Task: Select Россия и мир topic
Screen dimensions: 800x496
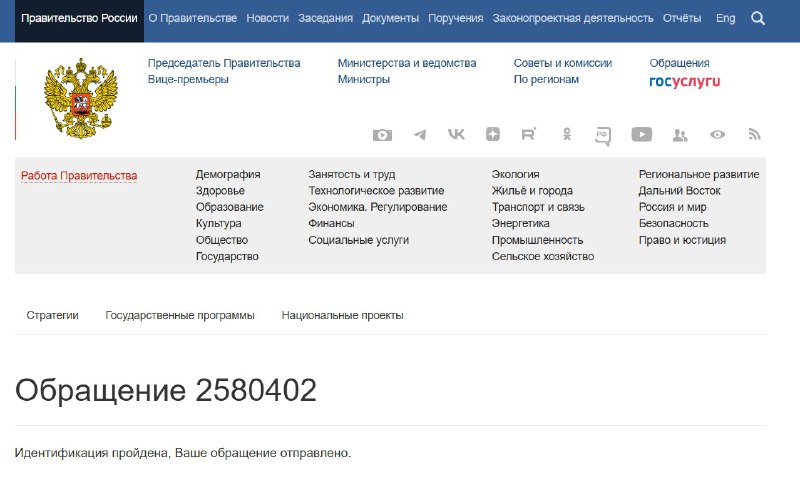Action: 672,207
